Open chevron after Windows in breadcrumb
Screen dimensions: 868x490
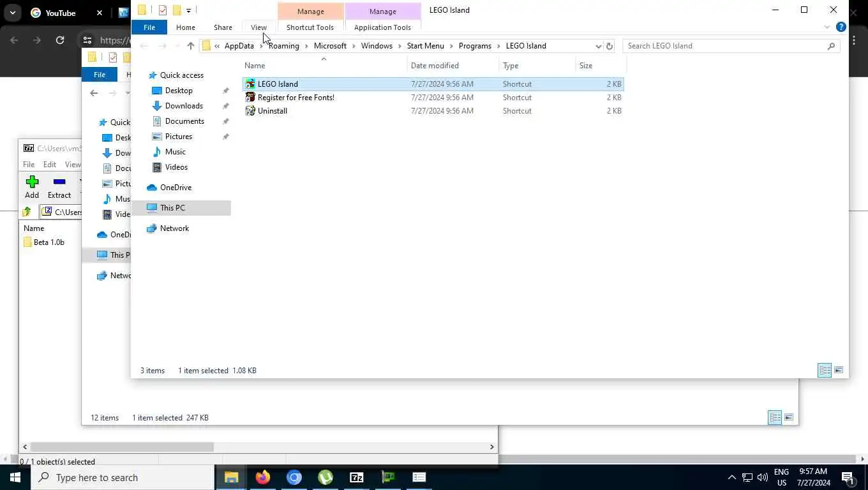tap(400, 46)
